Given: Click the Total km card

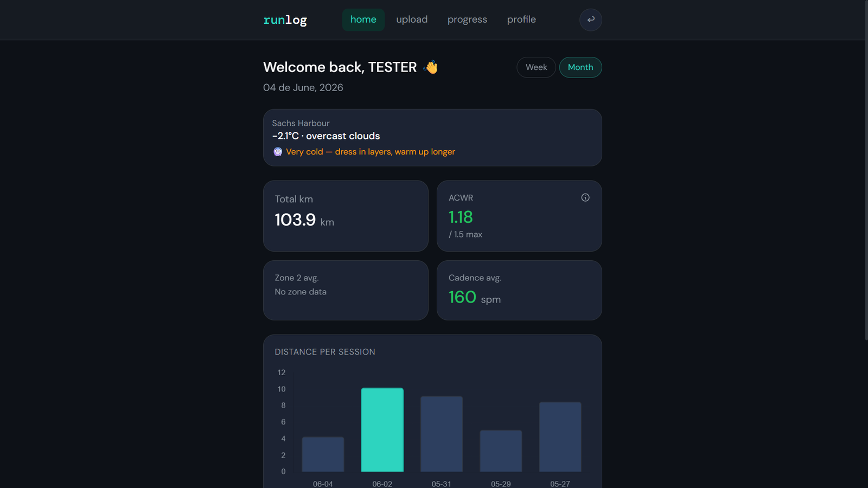Looking at the screenshot, I should click(346, 216).
